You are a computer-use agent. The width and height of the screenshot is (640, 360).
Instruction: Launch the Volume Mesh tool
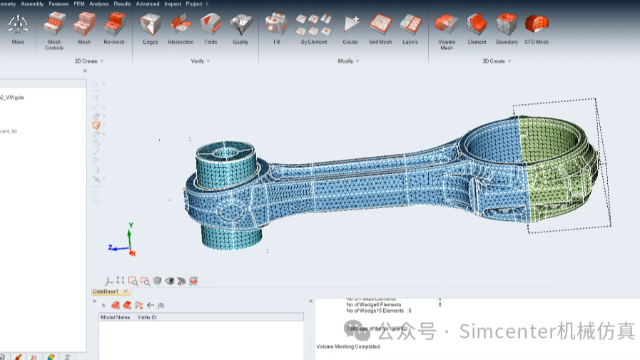(446, 31)
